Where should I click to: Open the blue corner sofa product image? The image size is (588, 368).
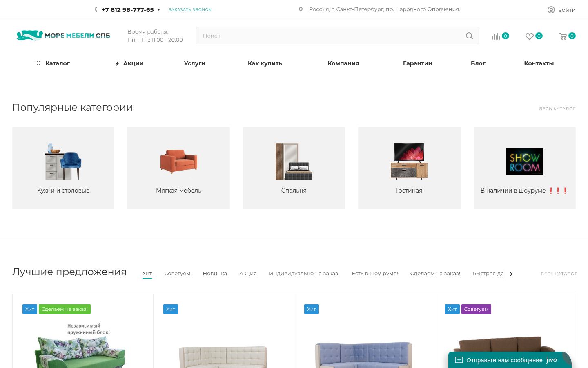click(364, 354)
